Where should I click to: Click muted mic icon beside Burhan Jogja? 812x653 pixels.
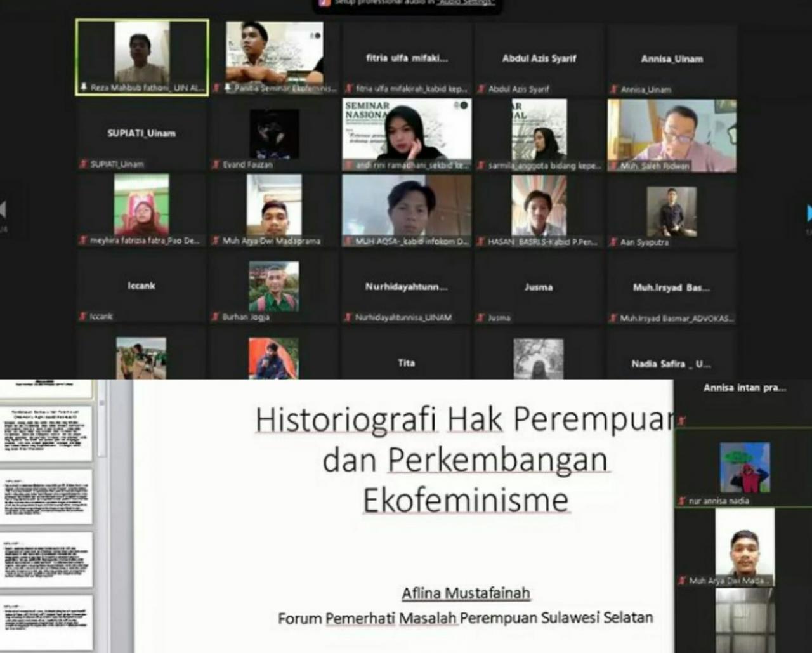[x=216, y=317]
